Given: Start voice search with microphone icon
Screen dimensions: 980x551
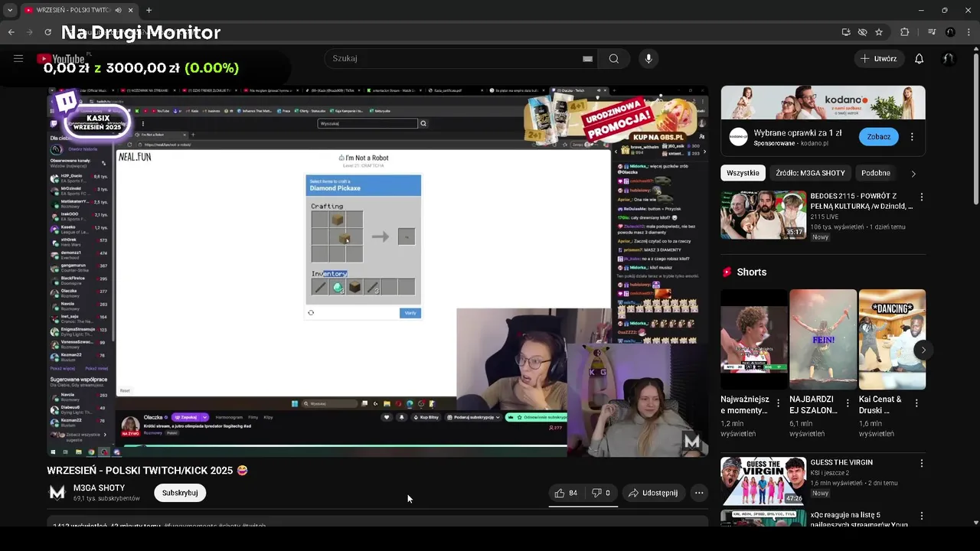Looking at the screenshot, I should pos(648,59).
